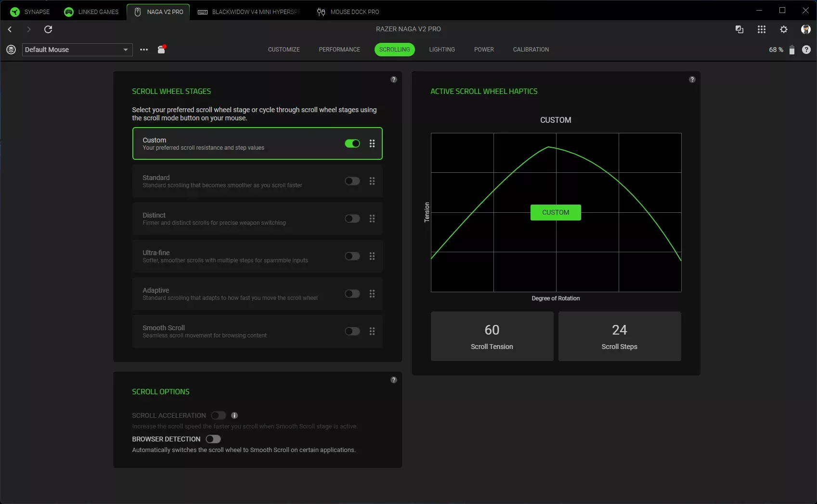Viewport: 817px width, 504px height.
Task: Click the drag handle on Standard stage
Action: (x=372, y=181)
